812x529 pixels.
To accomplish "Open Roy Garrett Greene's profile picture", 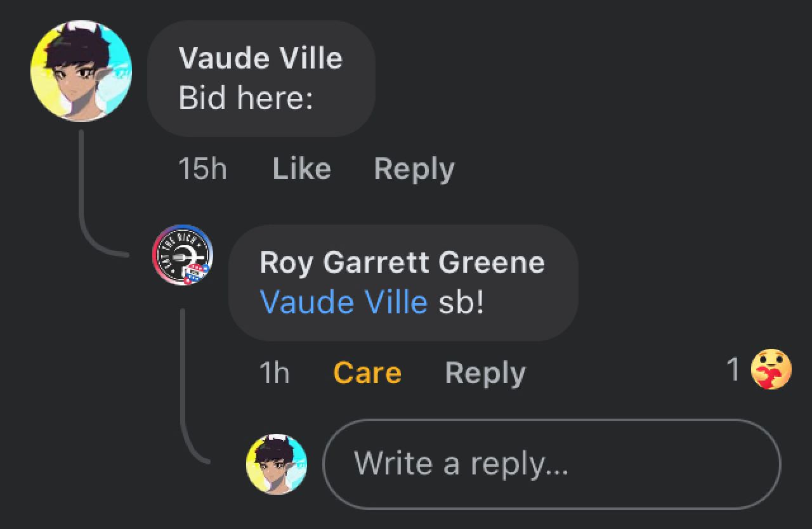I will 183,255.
